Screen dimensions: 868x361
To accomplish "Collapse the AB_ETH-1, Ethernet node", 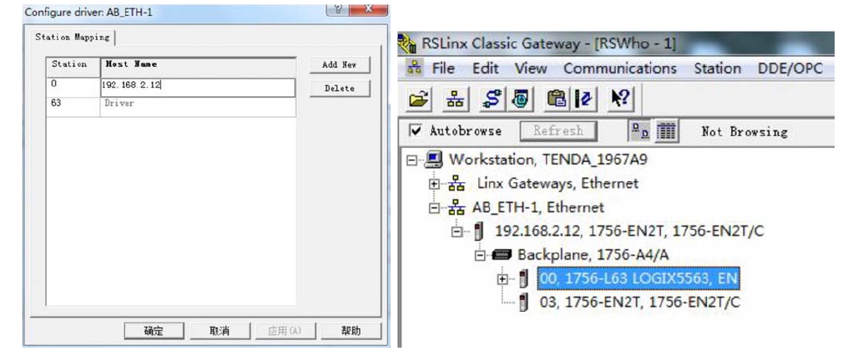I will coord(435,208).
